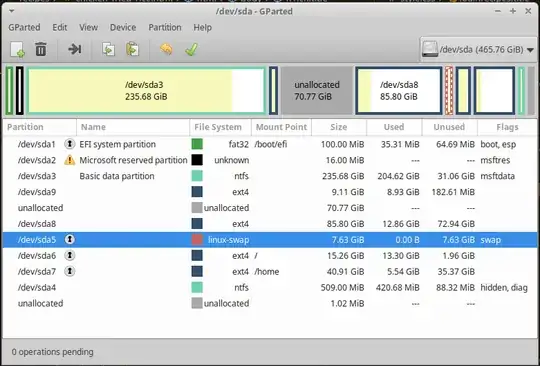Click the 'EFI system partition' name
The width and height of the screenshot is (540, 366).
[117, 144]
